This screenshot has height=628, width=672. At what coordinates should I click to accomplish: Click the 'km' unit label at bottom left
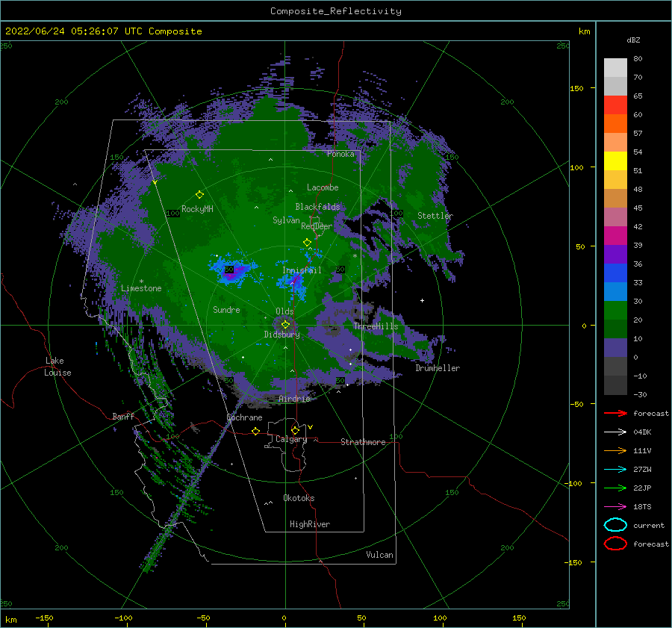coord(10,620)
